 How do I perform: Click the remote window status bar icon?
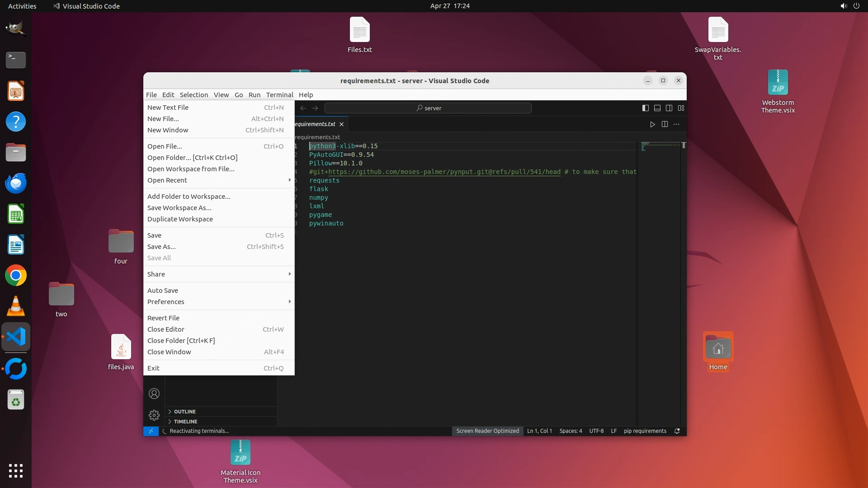[151, 431]
